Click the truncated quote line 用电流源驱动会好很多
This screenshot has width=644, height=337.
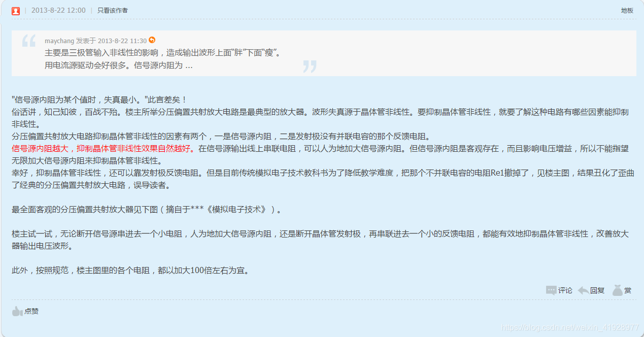point(119,65)
